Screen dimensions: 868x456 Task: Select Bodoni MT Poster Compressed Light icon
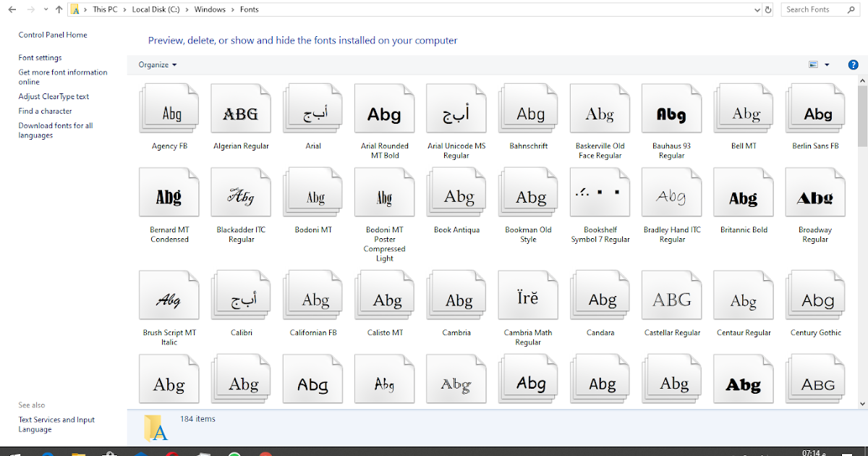click(x=385, y=193)
